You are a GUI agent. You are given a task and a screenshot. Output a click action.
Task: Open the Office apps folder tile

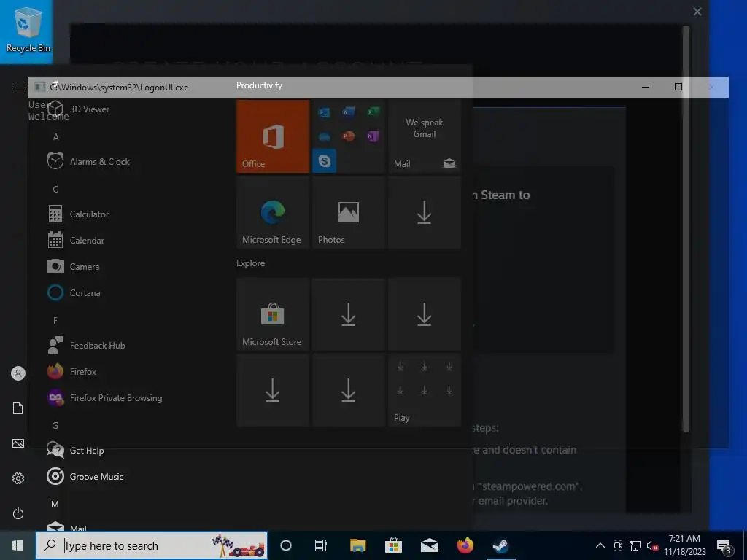point(348,136)
